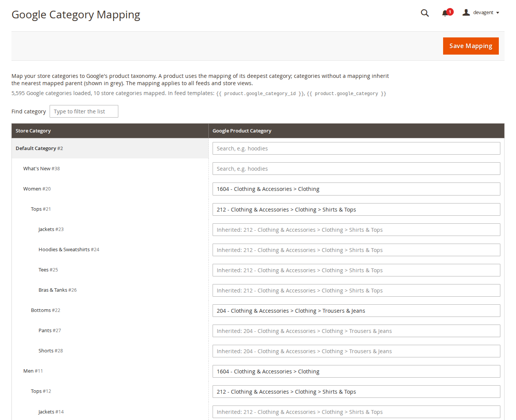
Task: Select the Shorts #28 category label
Action: 51,351
